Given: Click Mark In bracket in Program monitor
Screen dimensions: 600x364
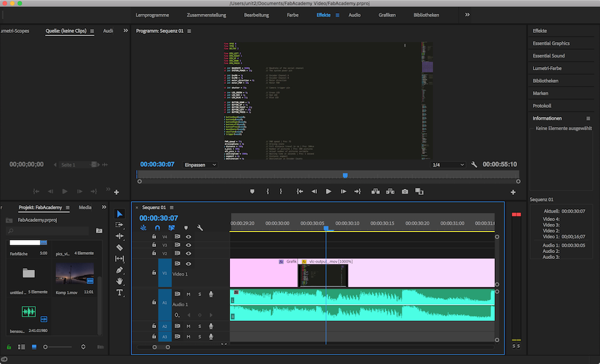Looking at the screenshot, I should tap(268, 191).
